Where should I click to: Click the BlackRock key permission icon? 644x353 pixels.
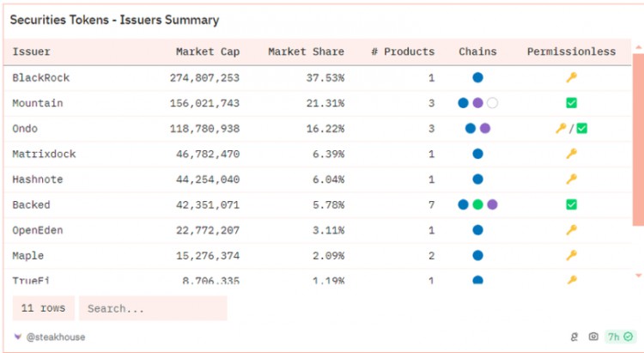click(x=571, y=77)
